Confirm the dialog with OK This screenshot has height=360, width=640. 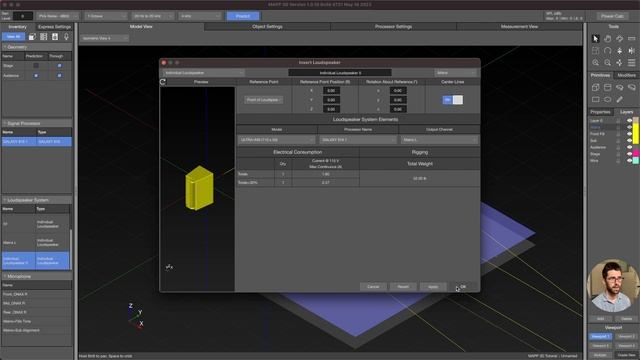point(463,287)
